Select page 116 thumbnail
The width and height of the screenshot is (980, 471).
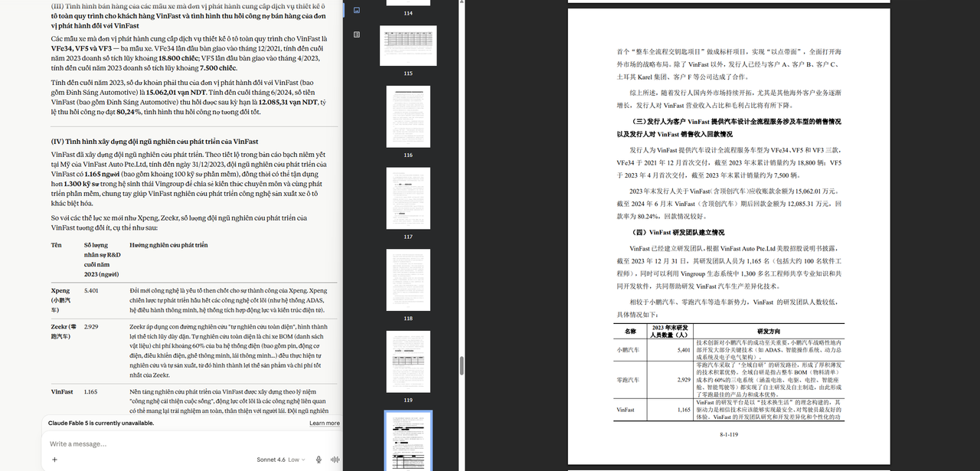[x=408, y=116]
